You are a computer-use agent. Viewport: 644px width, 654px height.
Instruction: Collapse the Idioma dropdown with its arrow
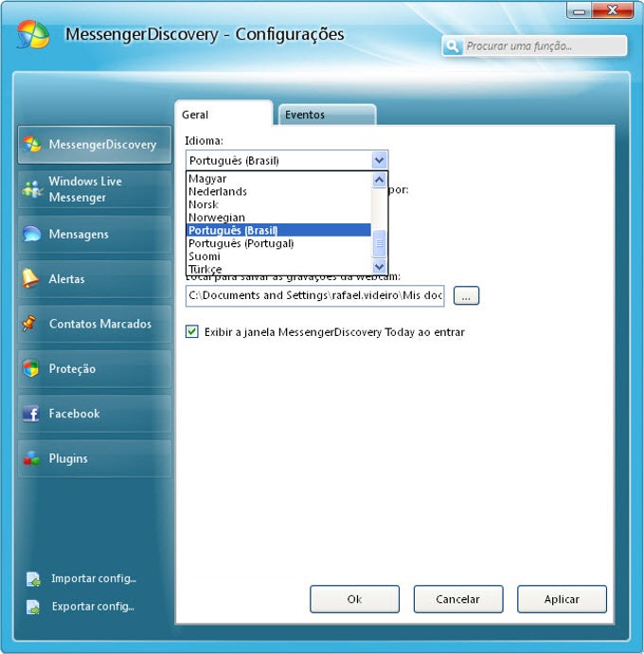tap(379, 160)
